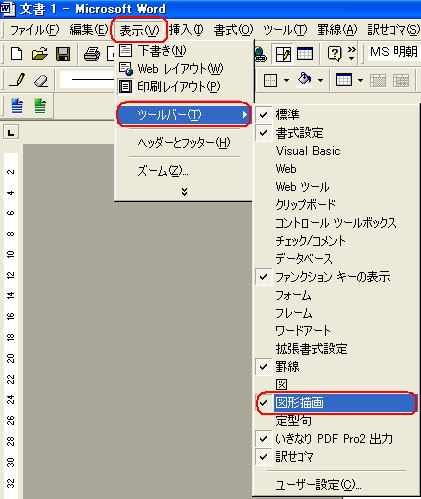The height and width of the screenshot is (499, 421).
Task: Enable the フォーム toolbar
Action: coord(337,295)
